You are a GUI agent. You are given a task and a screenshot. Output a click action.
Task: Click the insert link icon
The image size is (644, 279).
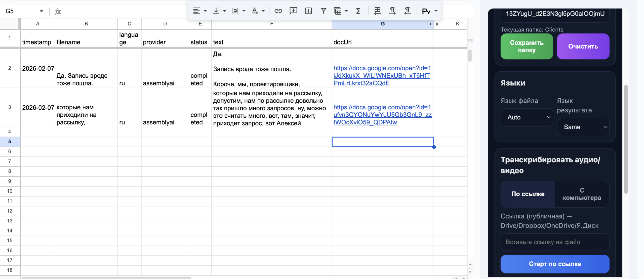point(278,11)
